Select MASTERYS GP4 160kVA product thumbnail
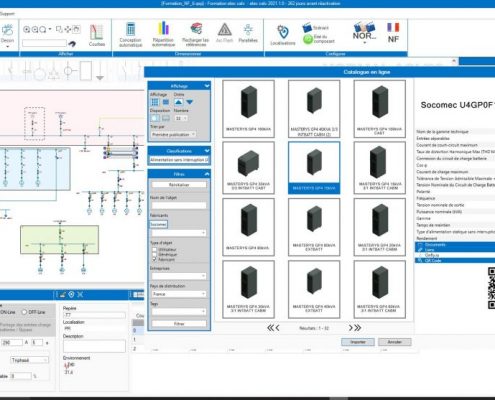 pos(248,109)
